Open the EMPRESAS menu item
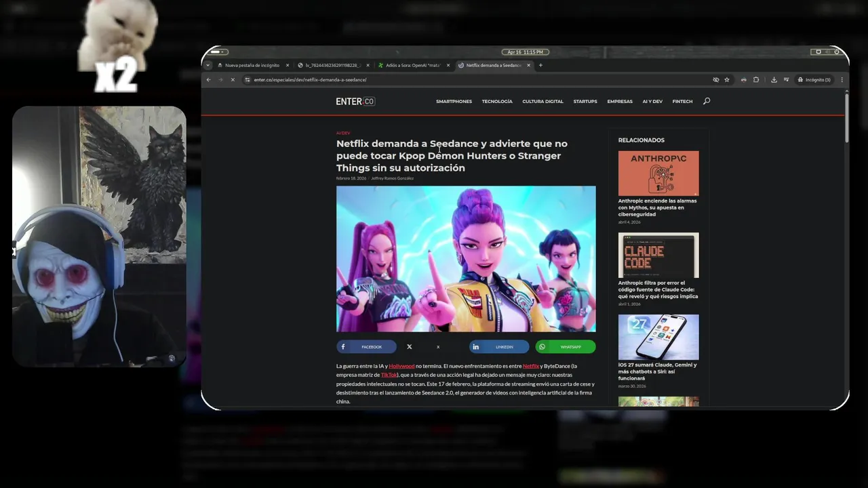The width and height of the screenshot is (868, 488). tap(620, 102)
